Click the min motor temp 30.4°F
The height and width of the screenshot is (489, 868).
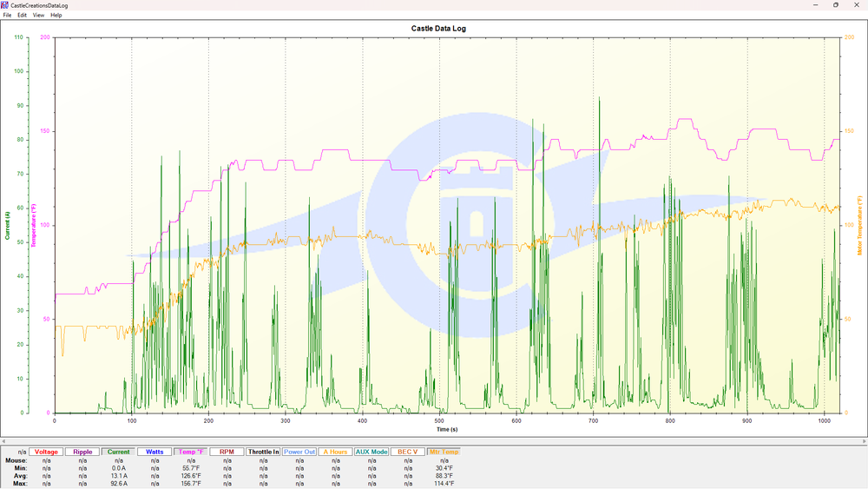point(444,468)
